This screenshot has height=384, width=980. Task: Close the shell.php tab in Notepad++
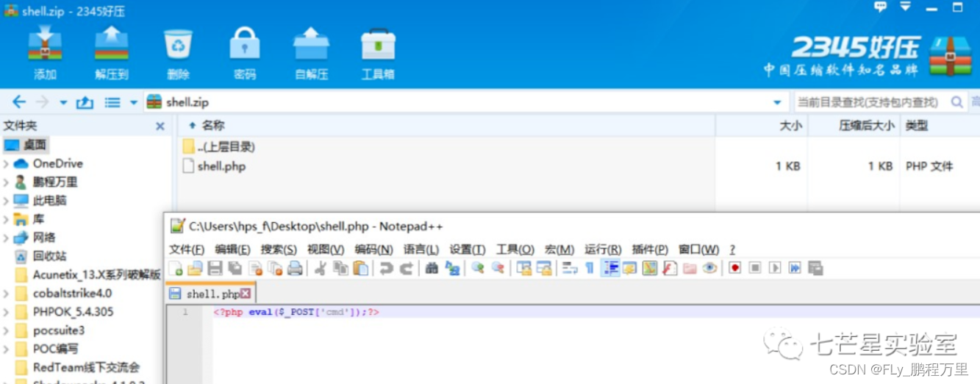point(246,294)
